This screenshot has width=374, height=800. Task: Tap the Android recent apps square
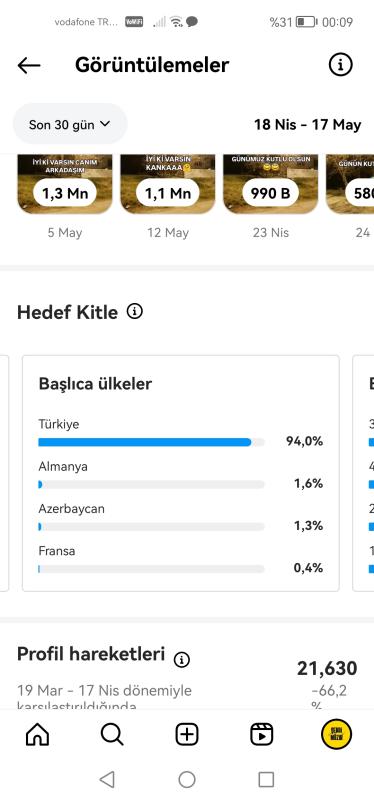(266, 779)
